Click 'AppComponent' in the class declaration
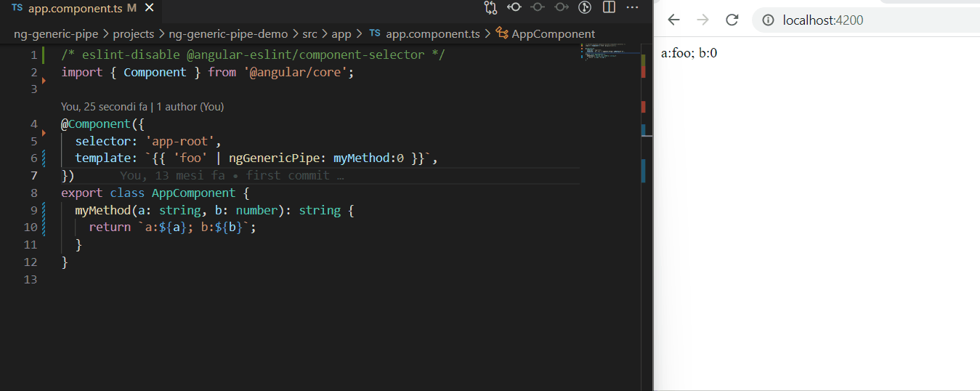980x391 pixels. (x=193, y=193)
